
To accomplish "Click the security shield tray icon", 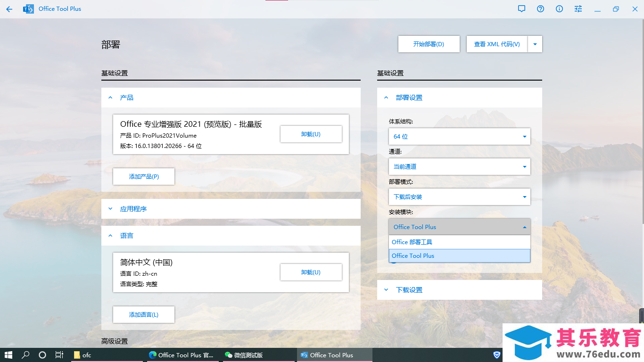I will (497, 355).
